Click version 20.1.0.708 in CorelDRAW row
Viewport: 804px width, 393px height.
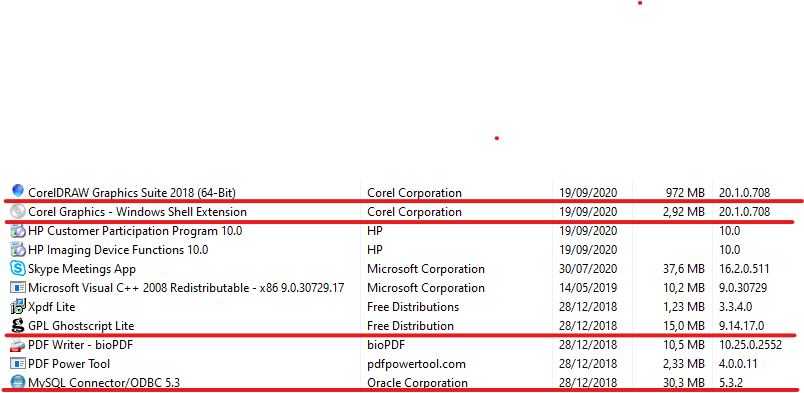(x=745, y=193)
